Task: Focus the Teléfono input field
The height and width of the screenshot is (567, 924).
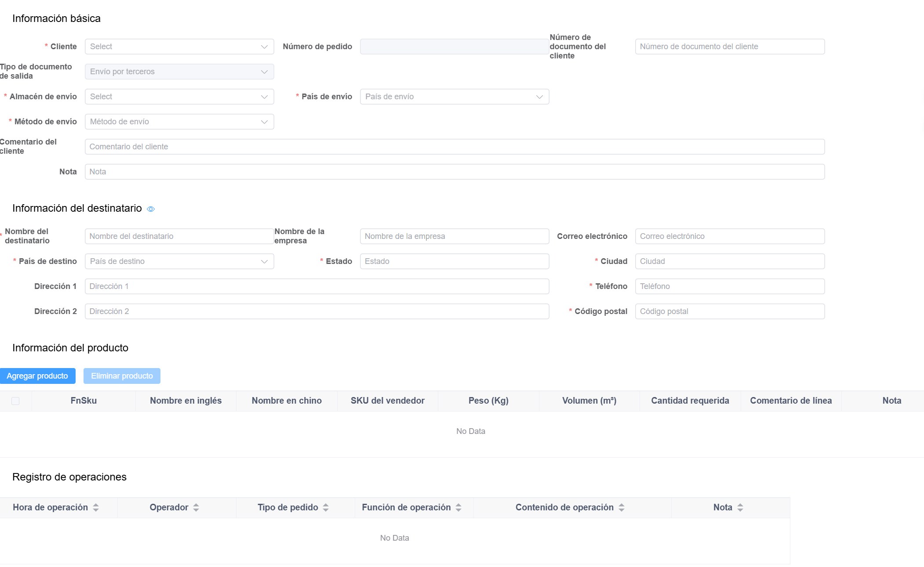Action: (729, 286)
